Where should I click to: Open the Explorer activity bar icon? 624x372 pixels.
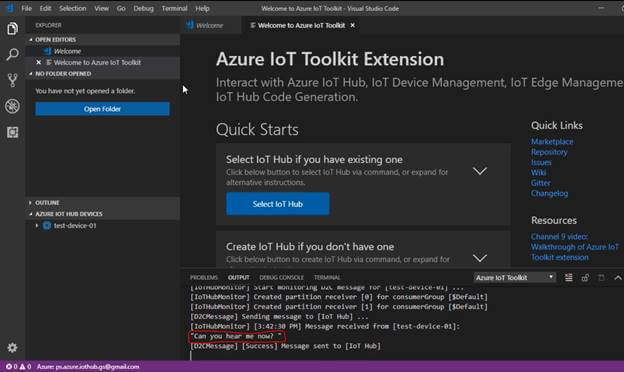12,29
